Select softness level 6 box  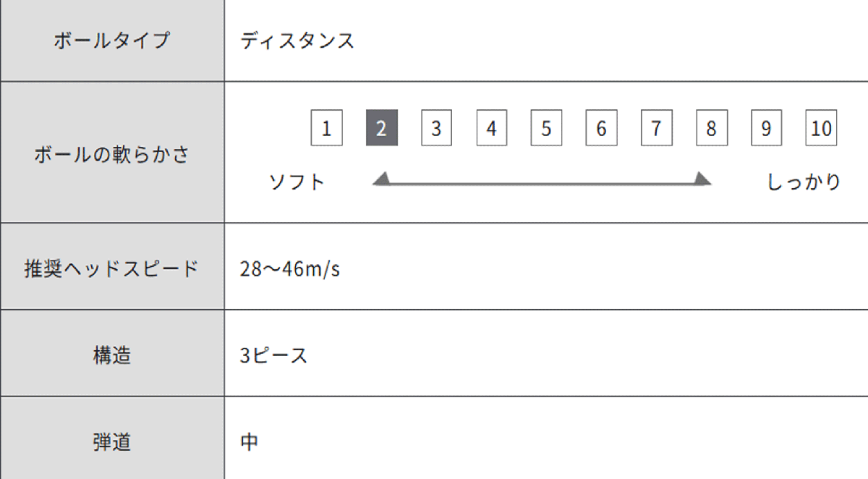[601, 129]
